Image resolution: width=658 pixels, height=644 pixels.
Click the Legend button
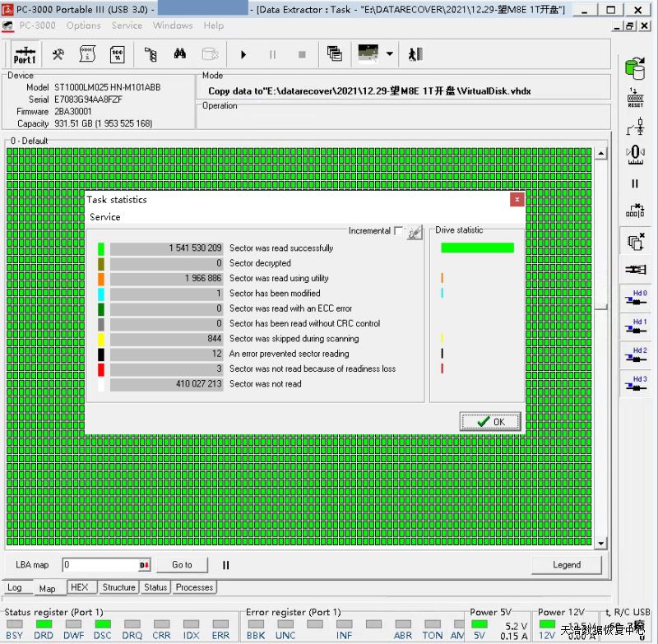pos(566,565)
